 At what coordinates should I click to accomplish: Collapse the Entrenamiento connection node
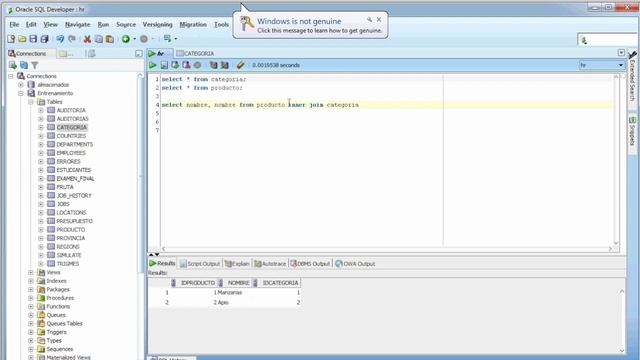pyautogui.click(x=21, y=93)
